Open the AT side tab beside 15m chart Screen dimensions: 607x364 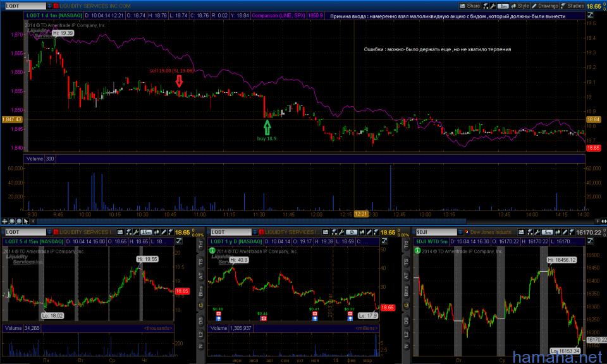pyautogui.click(x=201, y=276)
